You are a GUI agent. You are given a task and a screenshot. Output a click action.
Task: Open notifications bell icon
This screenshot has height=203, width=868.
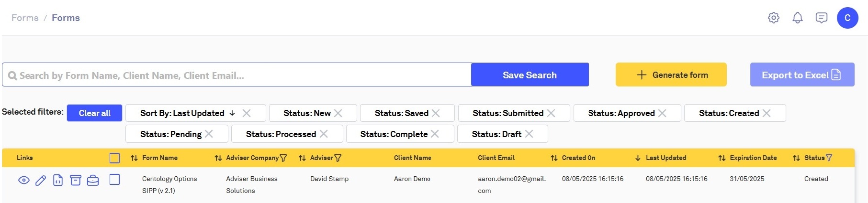(798, 18)
